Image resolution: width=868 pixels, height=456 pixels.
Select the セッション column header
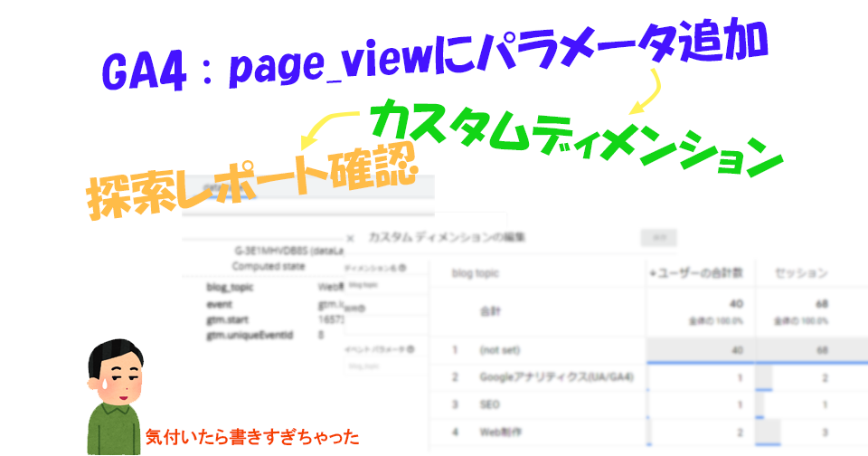click(x=801, y=272)
